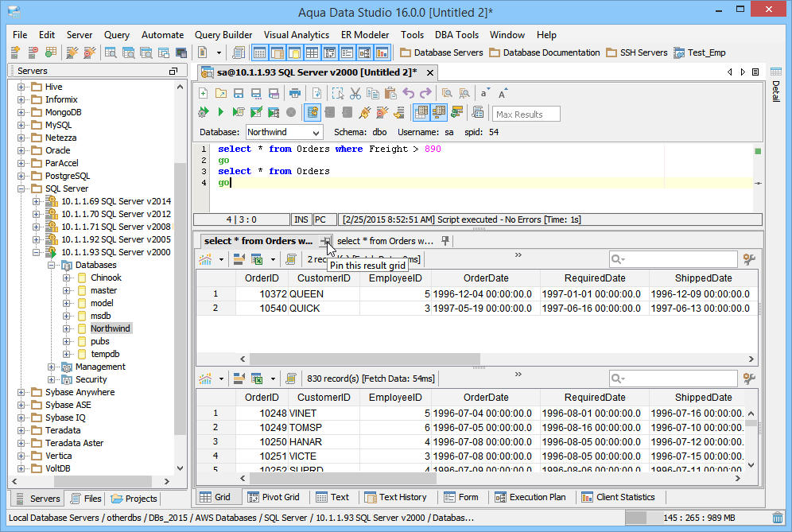The image size is (792, 532).
Task: Click the New File icon in query toolbar
Action: 203,94
